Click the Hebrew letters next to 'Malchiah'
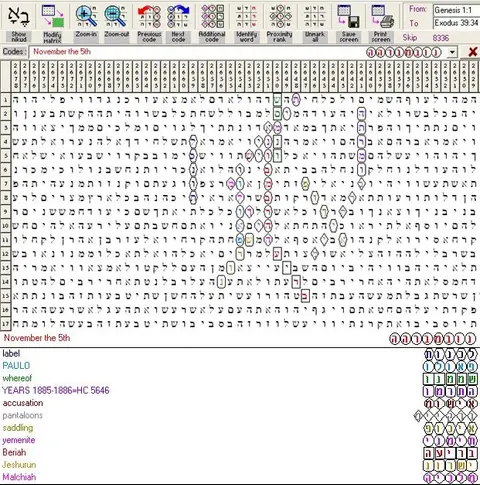The image size is (480, 485). pos(451,478)
